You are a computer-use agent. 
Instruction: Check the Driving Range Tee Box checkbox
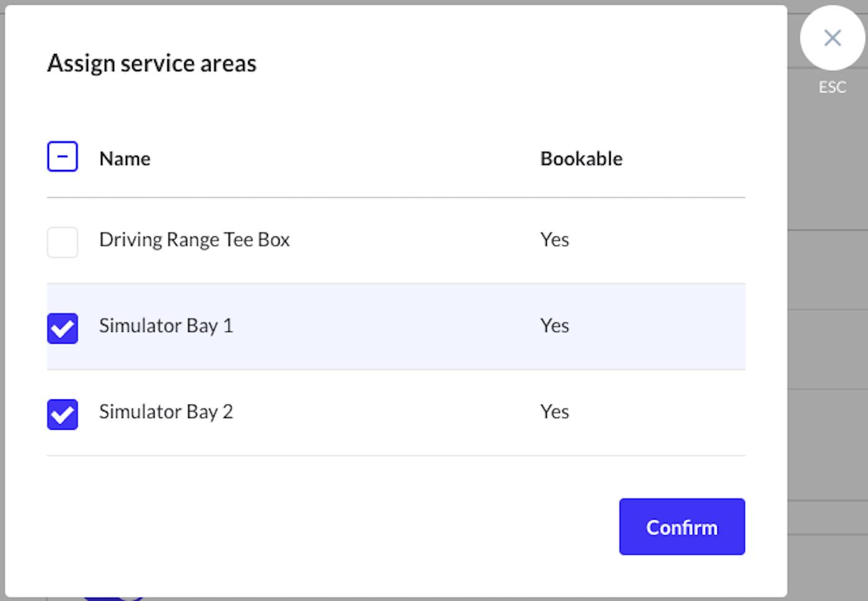pyautogui.click(x=63, y=242)
